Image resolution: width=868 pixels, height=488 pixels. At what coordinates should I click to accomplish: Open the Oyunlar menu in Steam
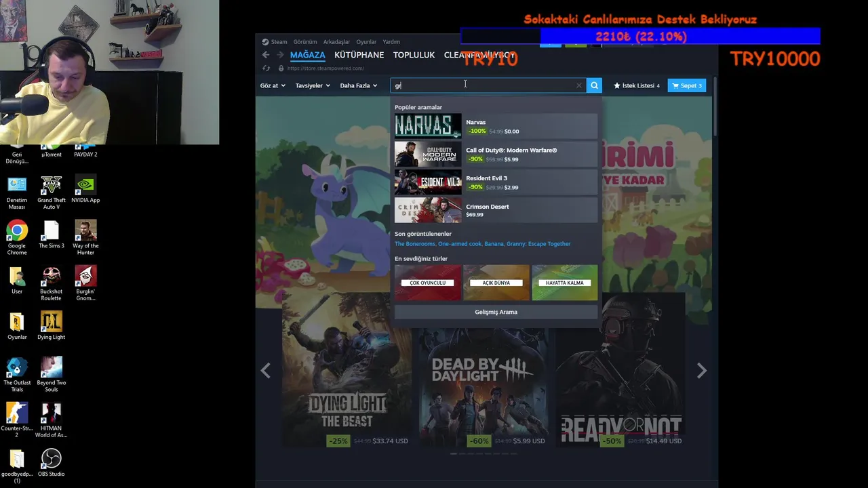tap(366, 42)
